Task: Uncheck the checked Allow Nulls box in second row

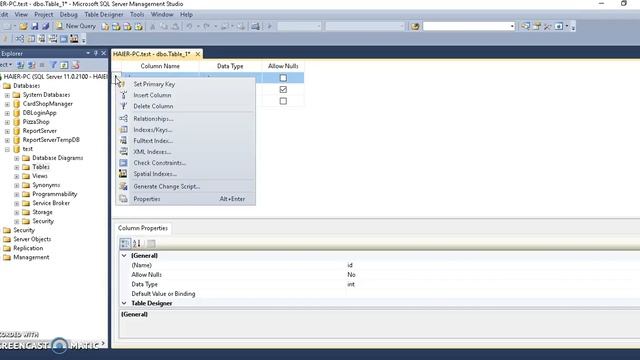Action: [283, 89]
